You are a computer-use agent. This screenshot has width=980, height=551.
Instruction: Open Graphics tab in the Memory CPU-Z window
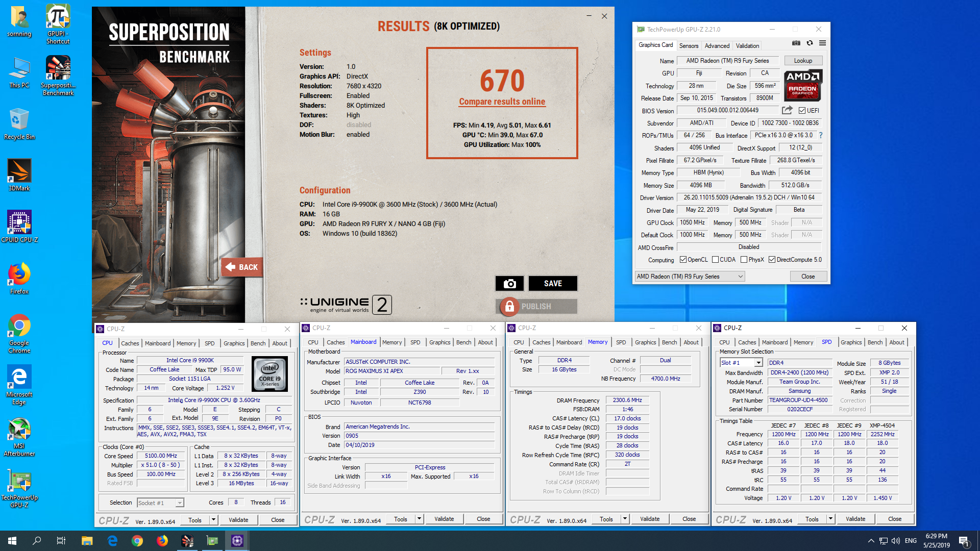645,342
